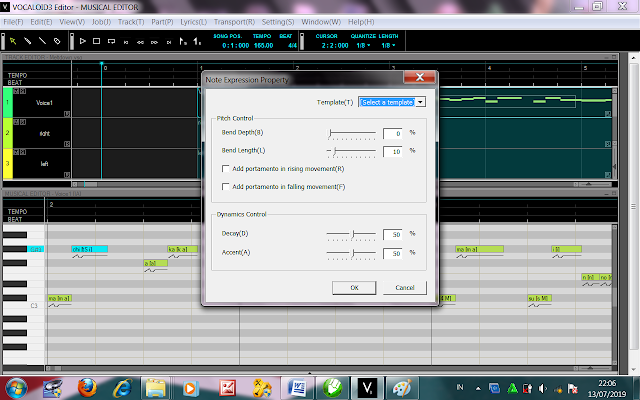640x400 pixels.
Task: Click the end marker flag icon
Action: pyautogui.click(x=197, y=41)
